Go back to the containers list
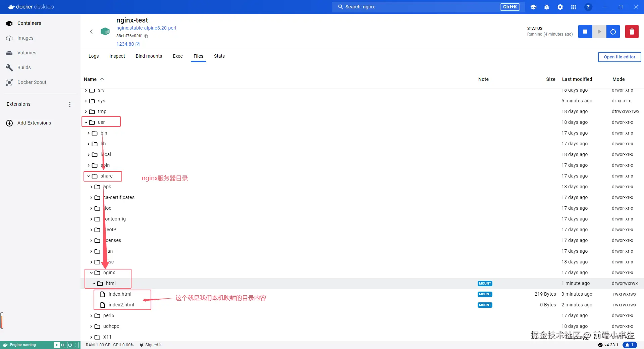This screenshot has width=644, height=349. [91, 32]
